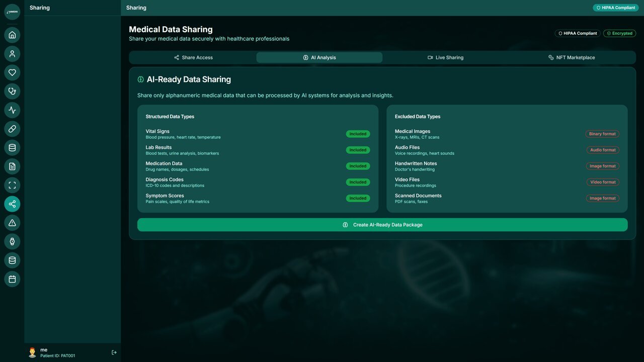This screenshot has width=644, height=362.
Task: Click the active share icon in sidebar
Action: (12, 204)
